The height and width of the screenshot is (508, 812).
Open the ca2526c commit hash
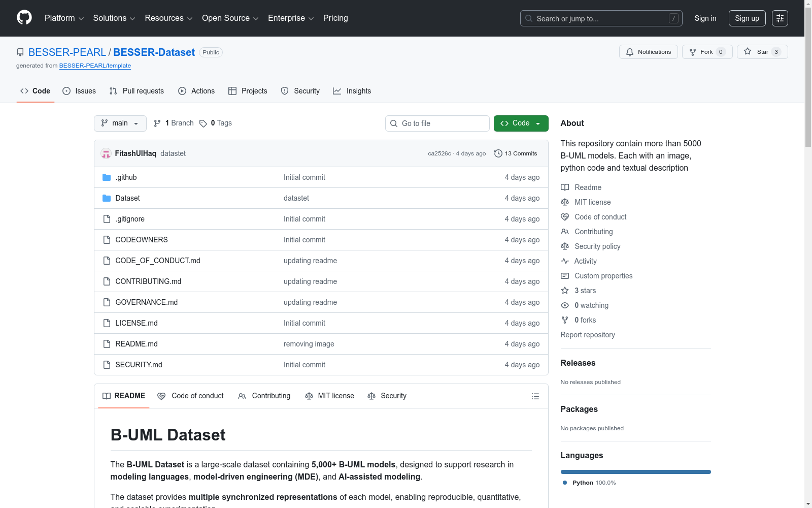click(439, 153)
